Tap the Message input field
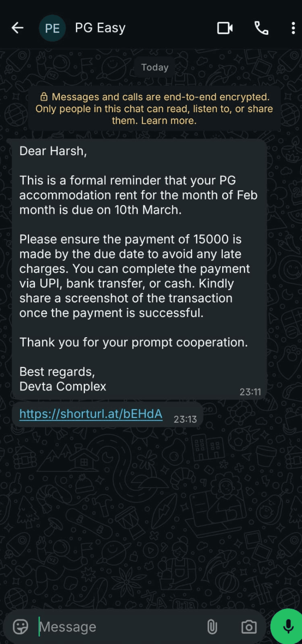 (x=87, y=626)
